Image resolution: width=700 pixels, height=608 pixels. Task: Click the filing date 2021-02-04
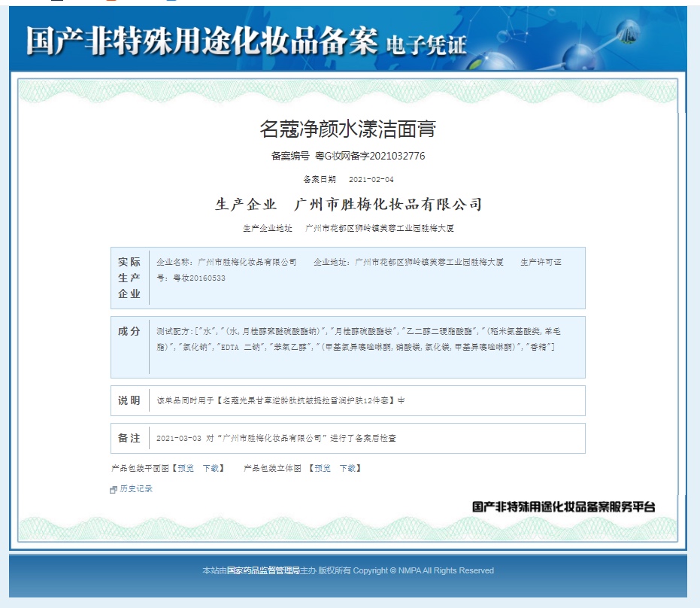(x=371, y=180)
